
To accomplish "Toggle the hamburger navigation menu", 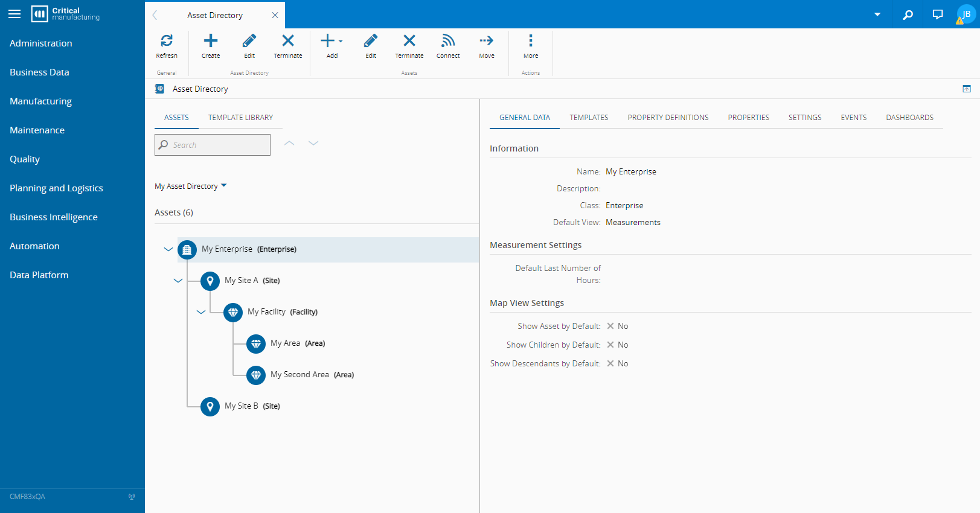I will [x=14, y=14].
